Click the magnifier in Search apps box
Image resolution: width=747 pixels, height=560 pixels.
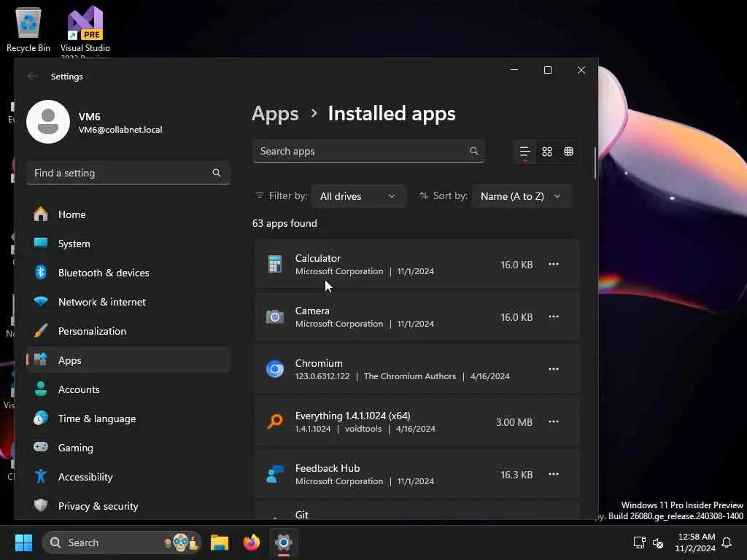(473, 151)
